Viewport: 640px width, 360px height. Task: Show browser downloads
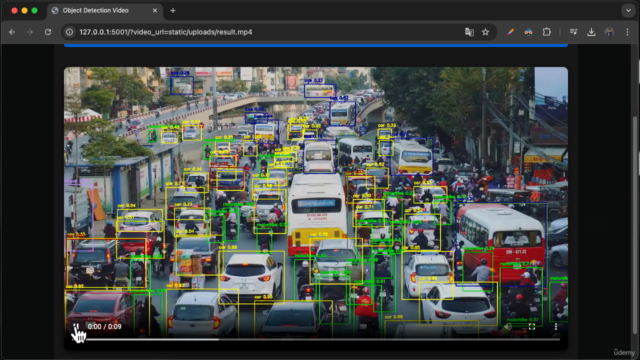(x=591, y=32)
